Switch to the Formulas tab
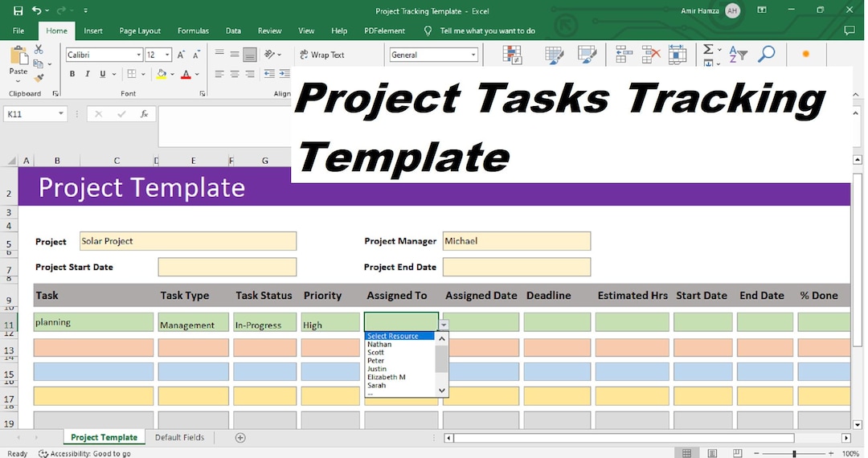 (x=193, y=31)
